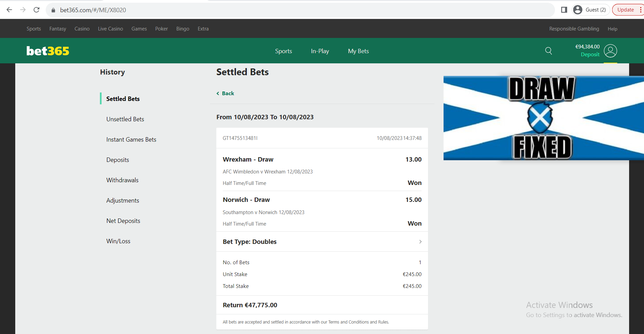The width and height of the screenshot is (644, 334).
Task: Select Instant Games Bets in sidebar
Action: tap(131, 139)
